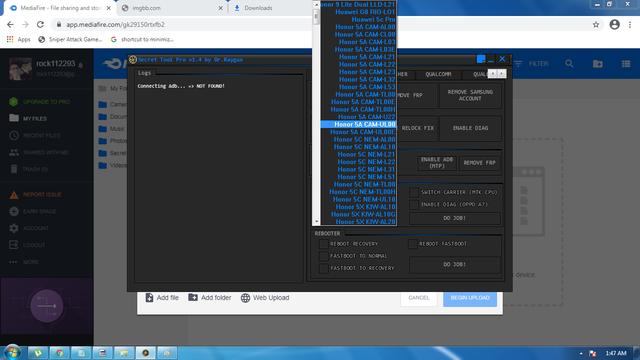This screenshot has width=640, height=360.
Task: Click the rock112293 profile picture
Action: point(20,69)
